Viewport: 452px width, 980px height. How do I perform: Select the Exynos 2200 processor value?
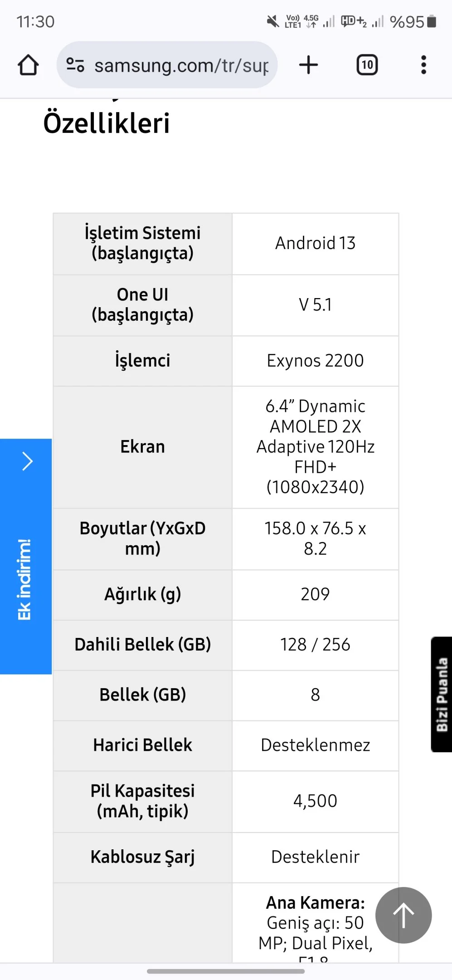point(316,361)
